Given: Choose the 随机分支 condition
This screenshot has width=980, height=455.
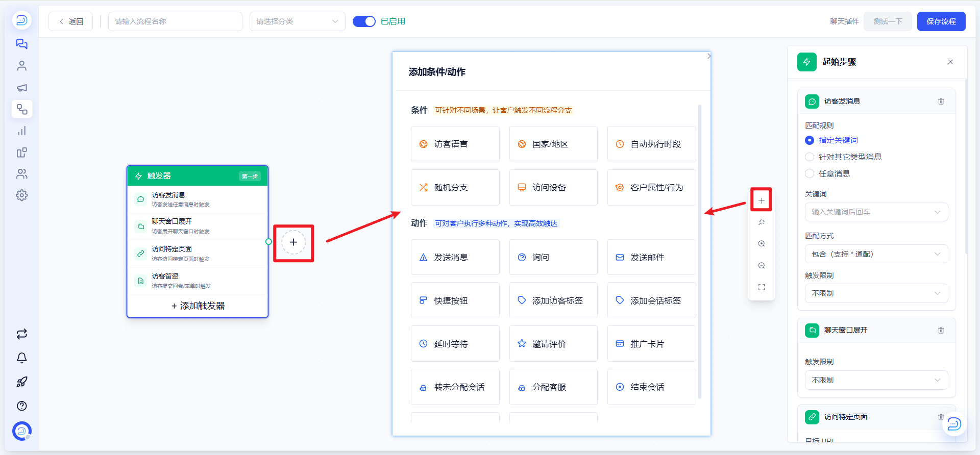Looking at the screenshot, I should (x=455, y=188).
